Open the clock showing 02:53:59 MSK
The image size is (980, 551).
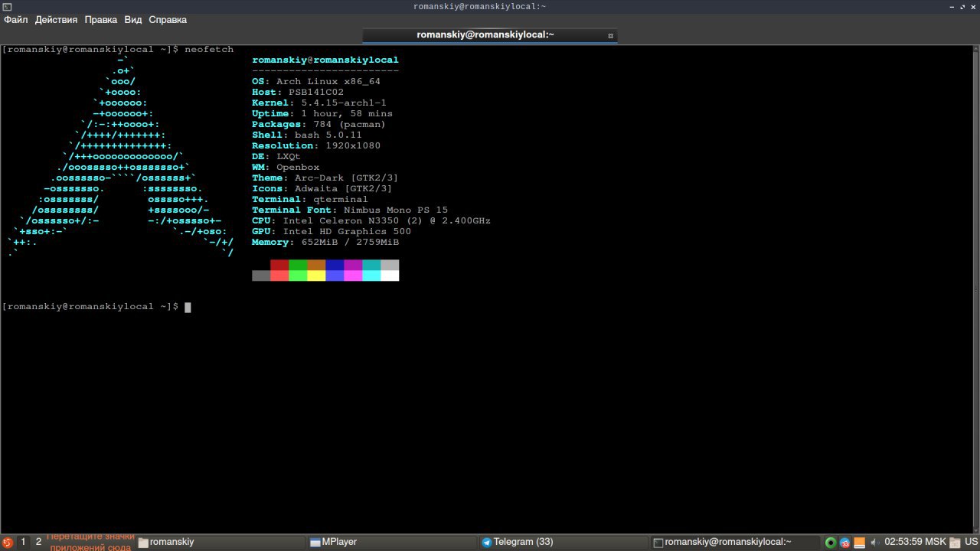915,542
